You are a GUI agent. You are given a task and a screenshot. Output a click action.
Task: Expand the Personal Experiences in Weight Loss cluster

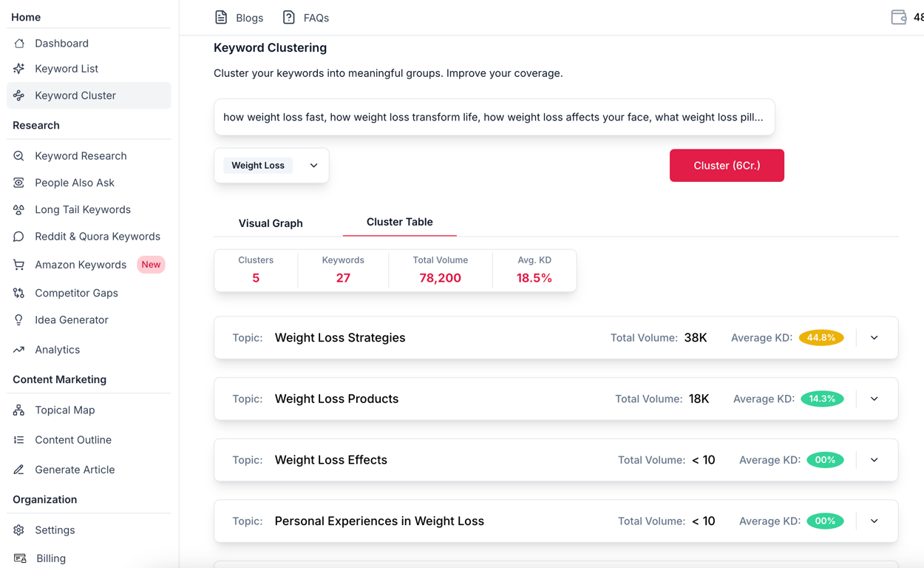(874, 521)
